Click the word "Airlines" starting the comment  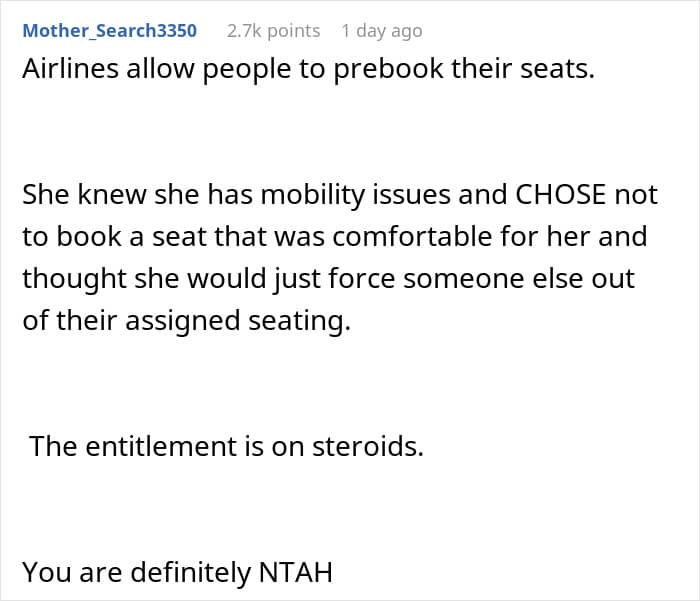click(x=71, y=69)
